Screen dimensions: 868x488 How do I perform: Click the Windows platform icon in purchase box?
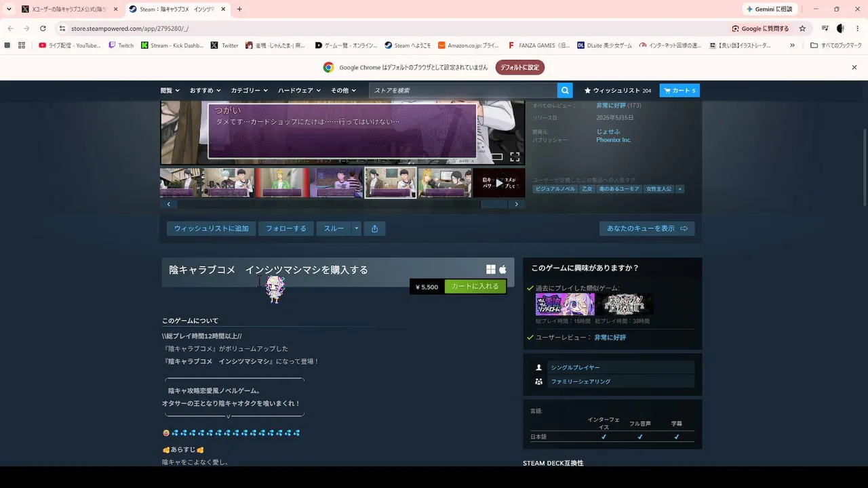click(491, 270)
